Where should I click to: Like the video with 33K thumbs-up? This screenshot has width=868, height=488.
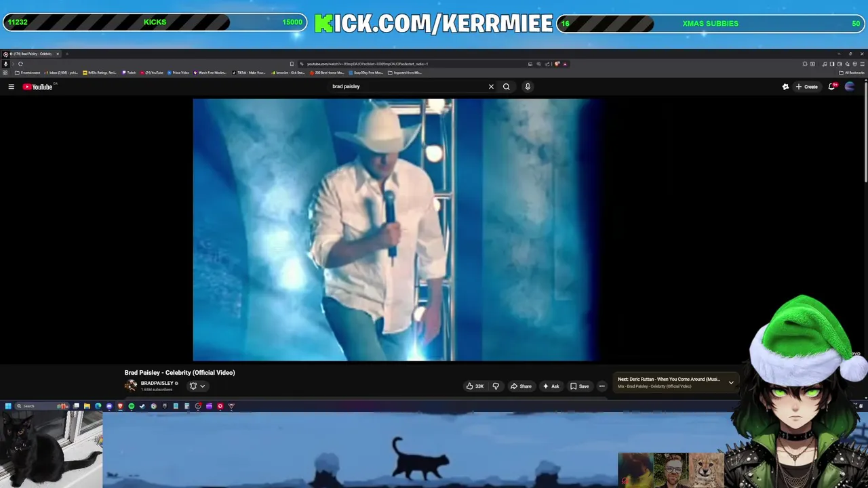[x=475, y=386]
